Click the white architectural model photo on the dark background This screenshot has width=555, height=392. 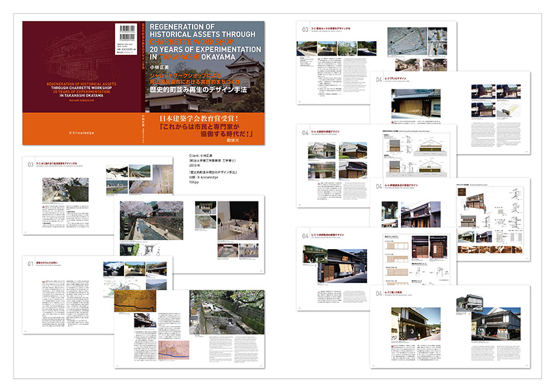point(238,220)
